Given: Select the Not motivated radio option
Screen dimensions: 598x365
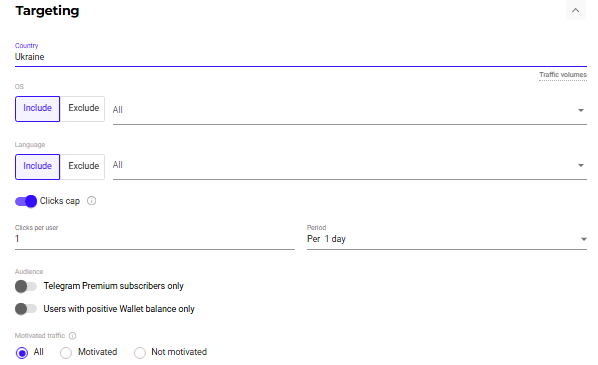Looking at the screenshot, I should [x=140, y=353].
